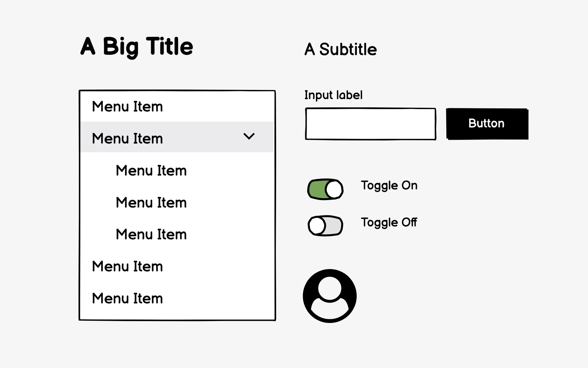Select the last Menu Item at the bottom

point(127,298)
